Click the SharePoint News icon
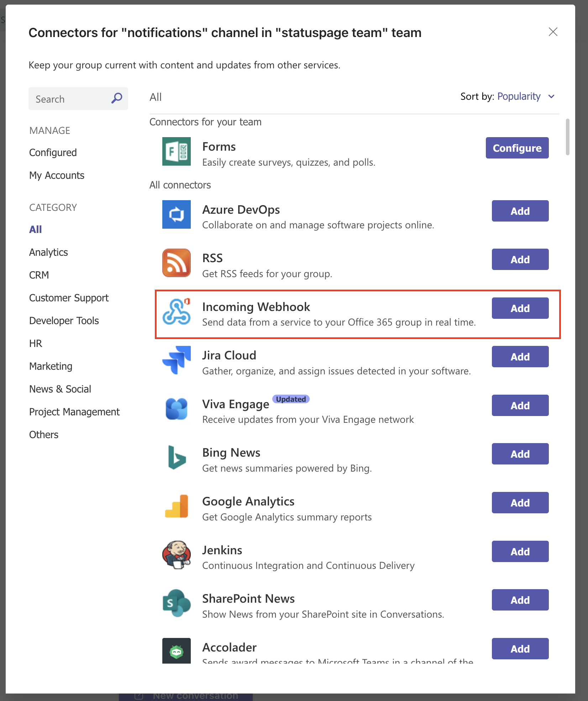The image size is (588, 701). coord(176,604)
